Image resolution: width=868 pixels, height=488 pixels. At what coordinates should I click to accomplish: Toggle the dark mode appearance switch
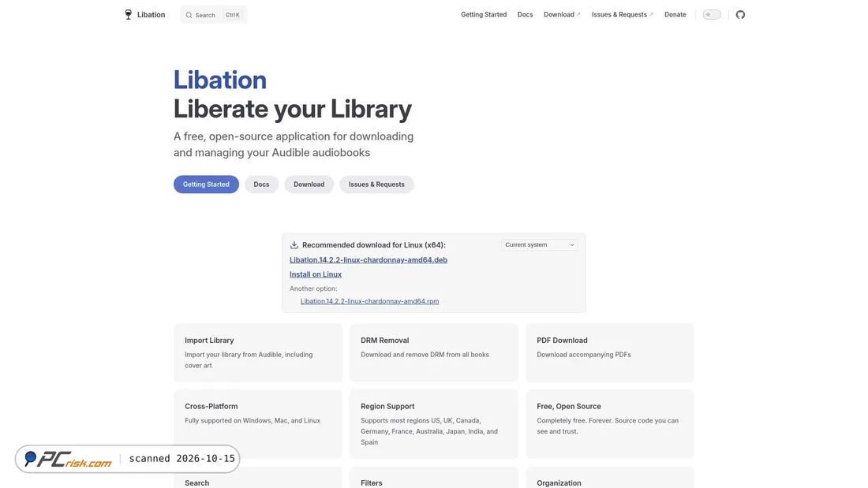(712, 15)
